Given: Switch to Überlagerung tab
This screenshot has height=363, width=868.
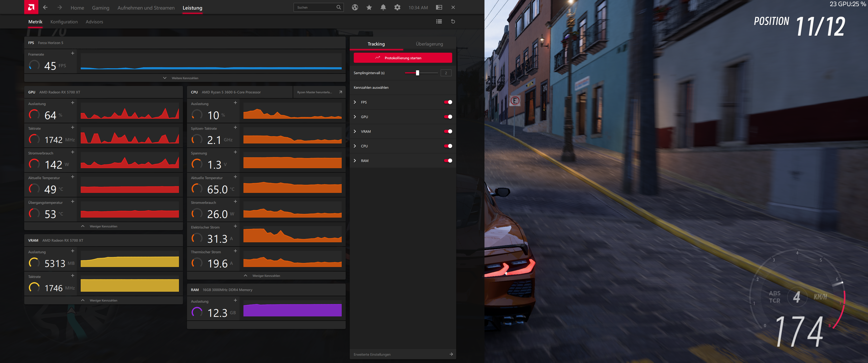Looking at the screenshot, I should point(429,44).
